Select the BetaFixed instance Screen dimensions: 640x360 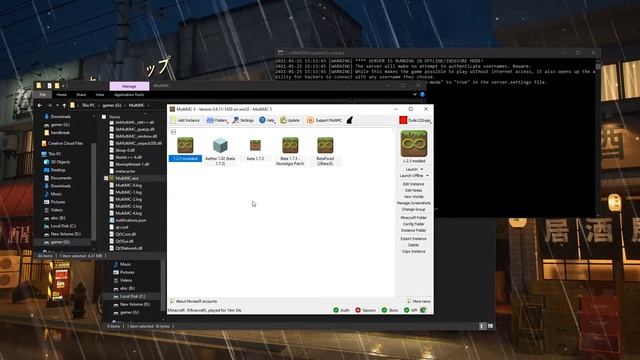pos(325,151)
